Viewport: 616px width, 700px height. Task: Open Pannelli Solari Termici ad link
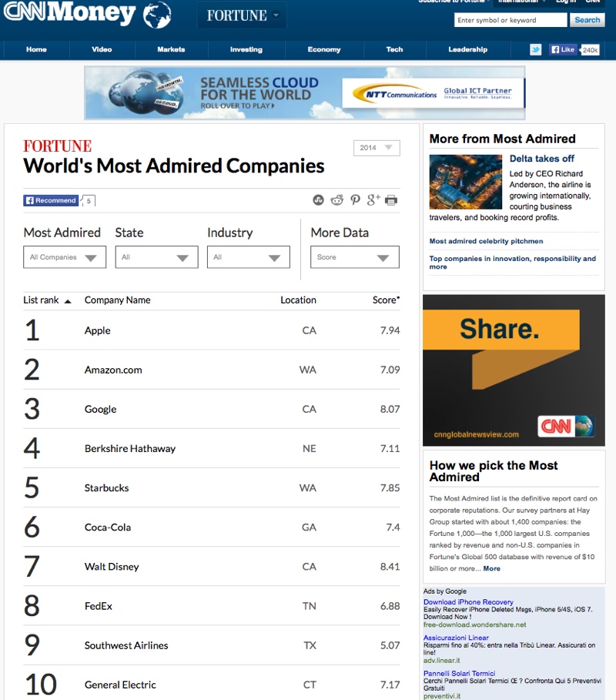460,673
